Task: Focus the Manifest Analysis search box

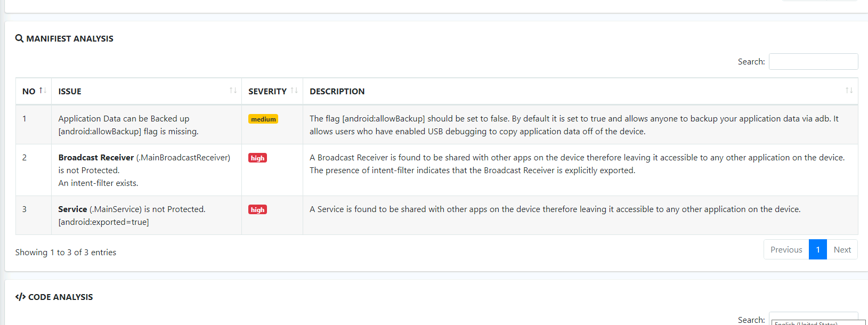Action: pos(813,62)
